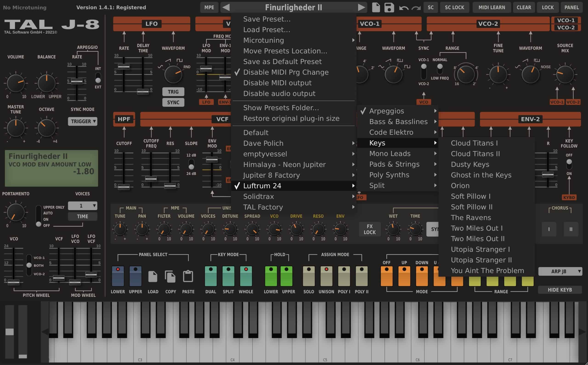Click the pitch wheel strip
Screen dimensions: 588x365
(10, 332)
